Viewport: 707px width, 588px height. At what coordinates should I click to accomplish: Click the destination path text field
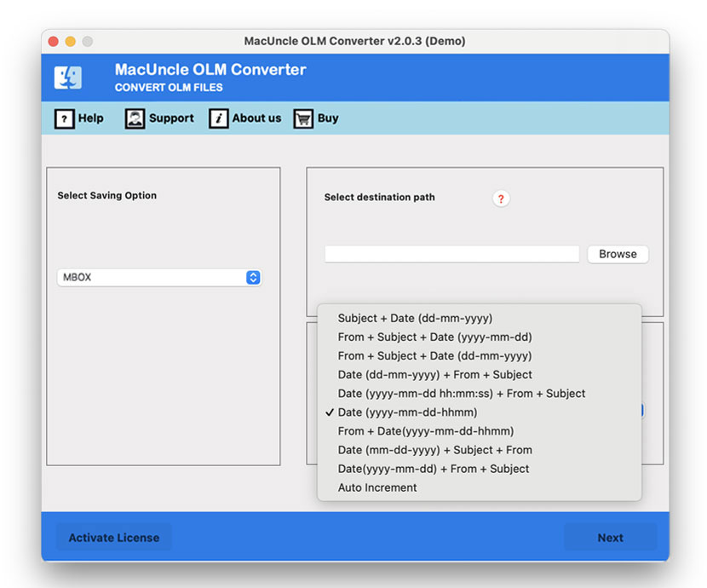[451, 254]
